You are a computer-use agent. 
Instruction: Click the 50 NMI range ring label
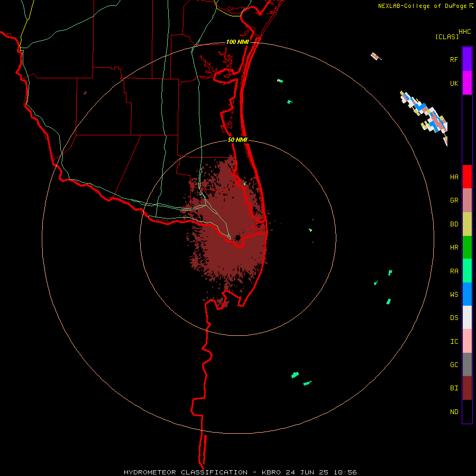[x=237, y=140]
